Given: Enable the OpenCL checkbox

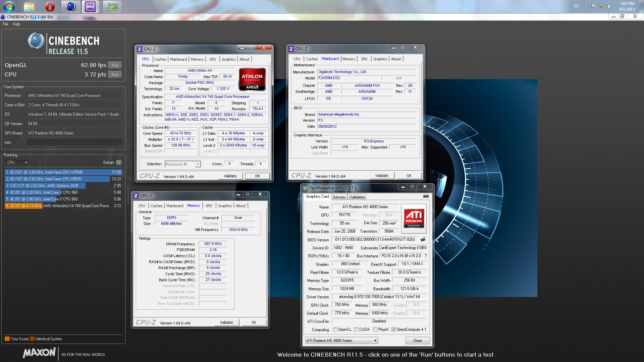Looking at the screenshot, I should point(335,329).
